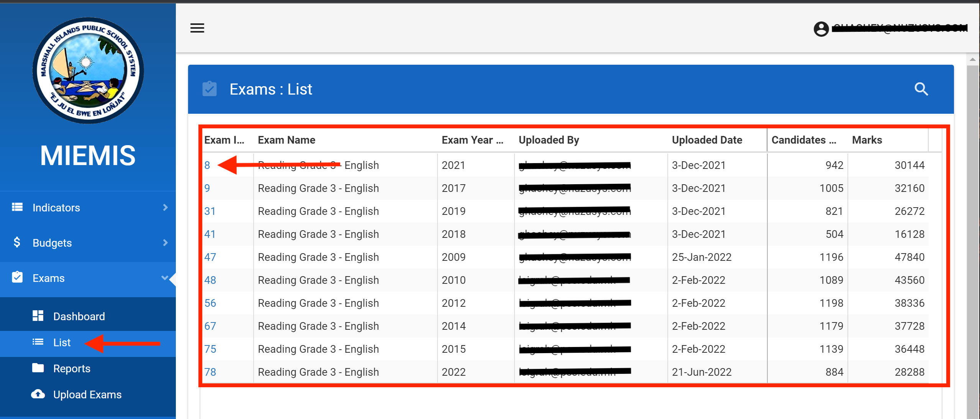Image resolution: width=980 pixels, height=419 pixels.
Task: Click the Exams clipboard icon in header
Action: tap(210, 89)
